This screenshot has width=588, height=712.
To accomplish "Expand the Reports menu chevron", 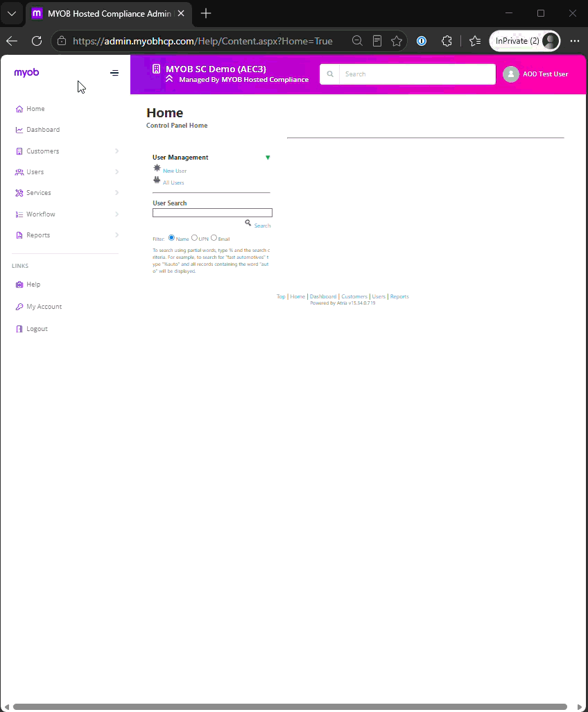I will point(116,235).
